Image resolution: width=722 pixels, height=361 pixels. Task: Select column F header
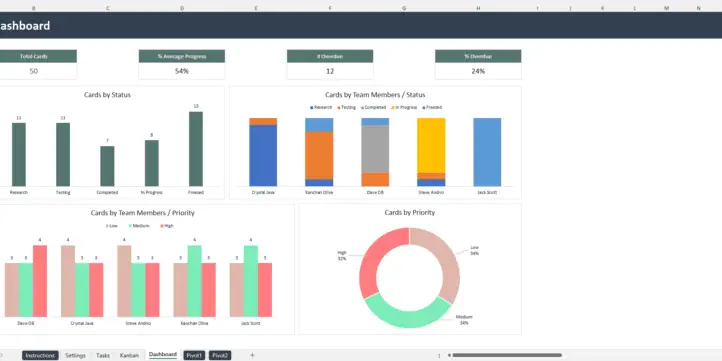click(x=330, y=8)
